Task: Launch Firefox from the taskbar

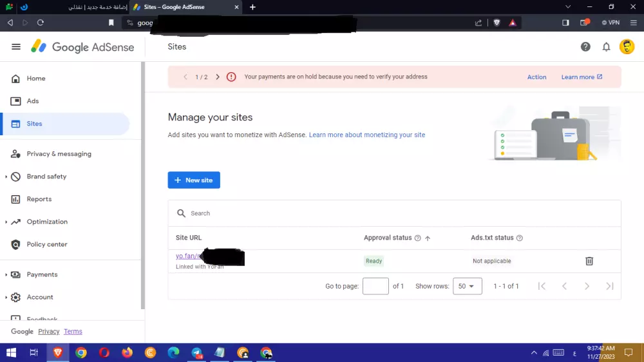Action: [128, 352]
